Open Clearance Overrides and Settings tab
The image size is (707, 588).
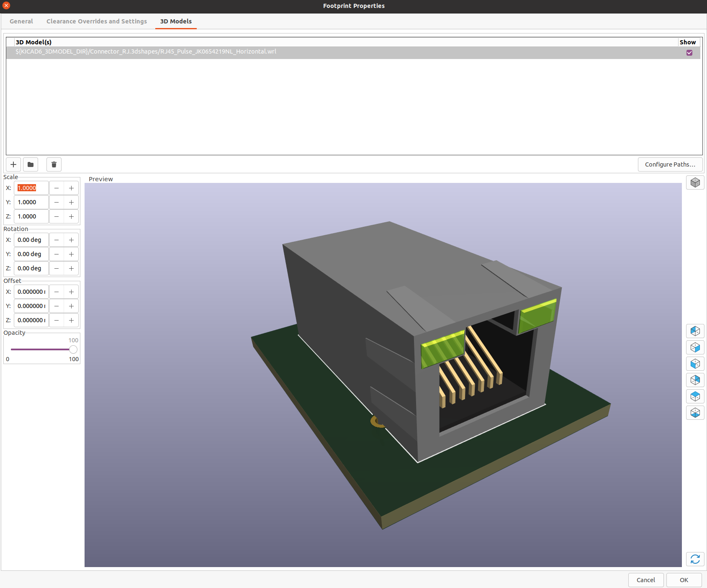click(97, 21)
